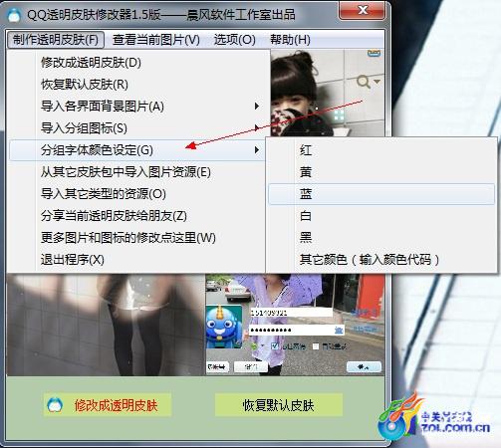Toggle the unchecked auto-login checkbox
The width and height of the screenshot is (501, 448).
(316, 346)
